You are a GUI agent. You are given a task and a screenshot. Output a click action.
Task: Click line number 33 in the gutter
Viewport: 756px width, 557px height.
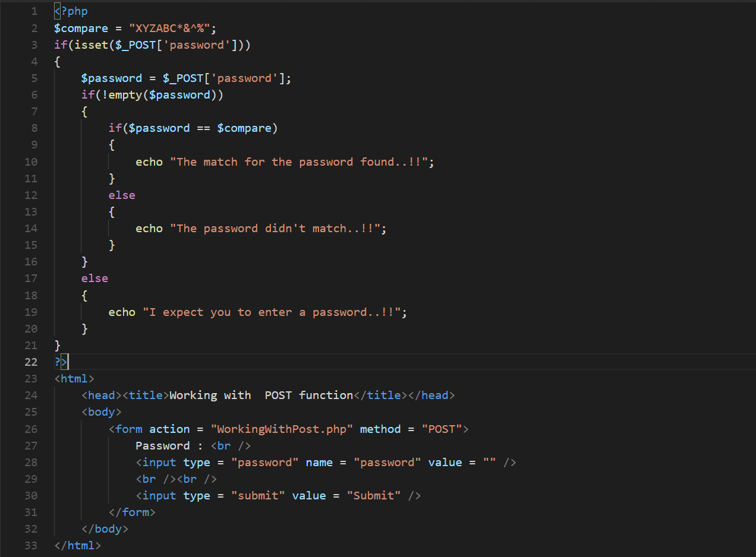[x=30, y=545]
